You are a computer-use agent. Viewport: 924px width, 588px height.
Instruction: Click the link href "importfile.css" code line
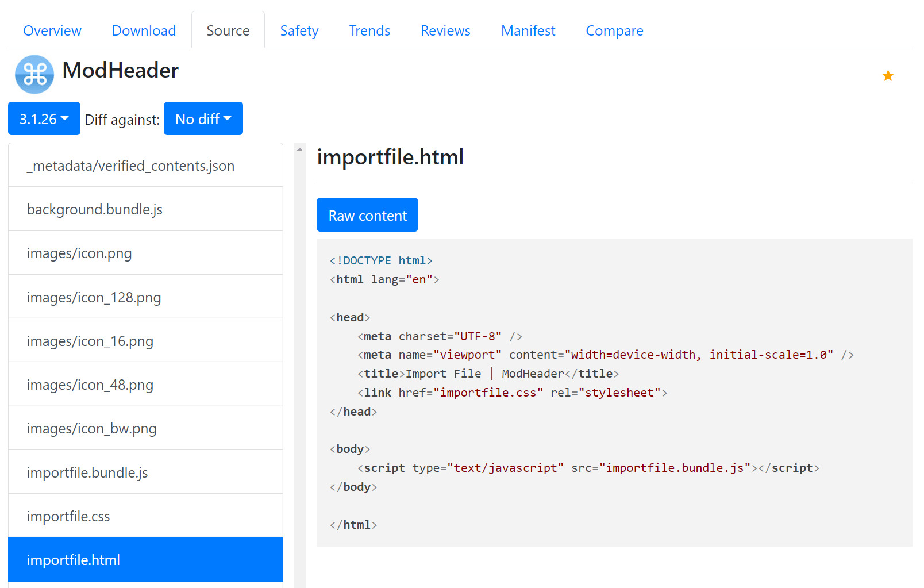512,393
